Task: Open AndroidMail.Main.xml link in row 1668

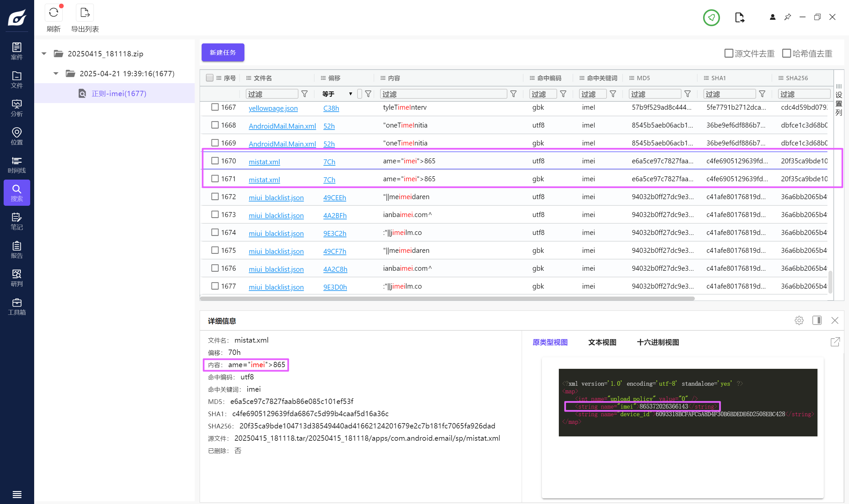Action: (x=282, y=126)
